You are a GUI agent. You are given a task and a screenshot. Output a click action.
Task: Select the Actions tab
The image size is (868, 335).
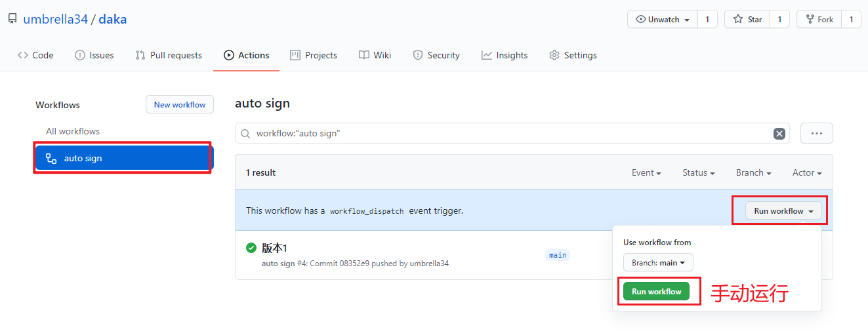click(x=246, y=55)
